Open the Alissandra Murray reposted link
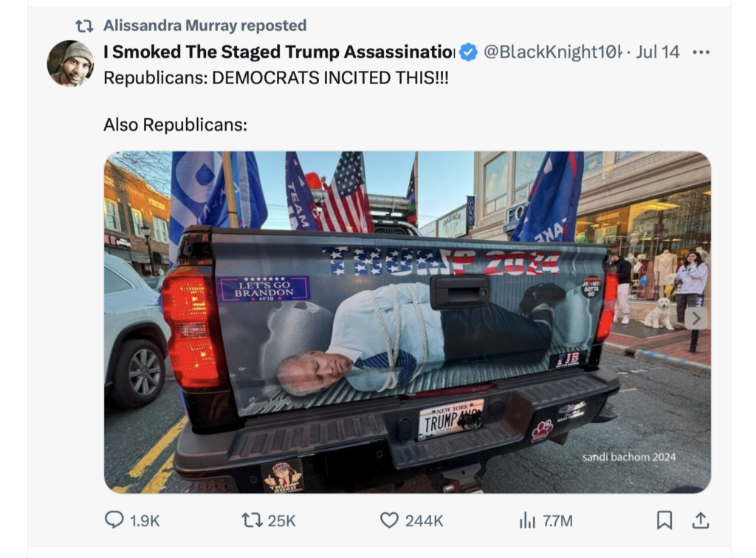The width and height of the screenshot is (756, 558). coord(205,26)
